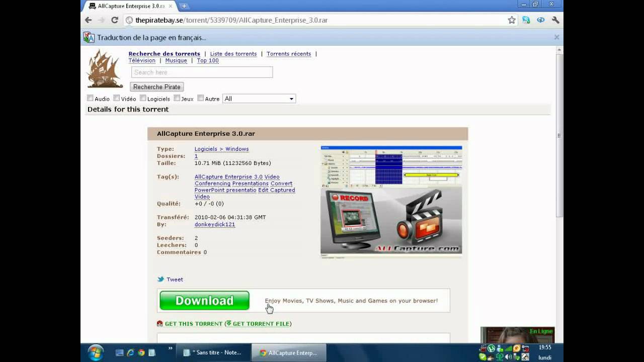Screen dimensions: 644x362
Task: Open Liste des torrents link
Action: pyautogui.click(x=233, y=54)
